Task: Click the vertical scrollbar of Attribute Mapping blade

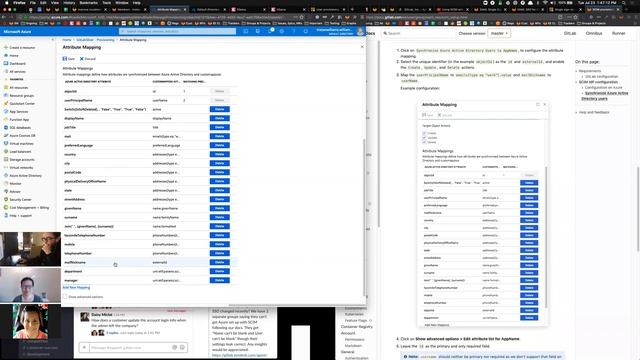Action: click(364, 216)
